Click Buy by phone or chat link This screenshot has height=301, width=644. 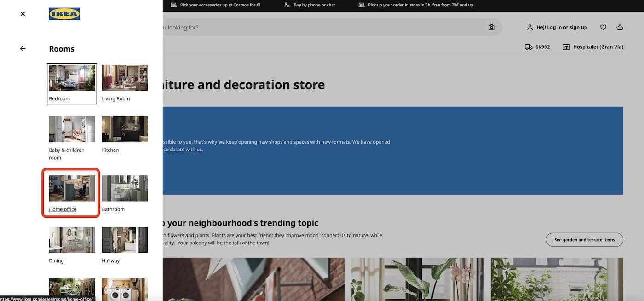click(314, 4)
